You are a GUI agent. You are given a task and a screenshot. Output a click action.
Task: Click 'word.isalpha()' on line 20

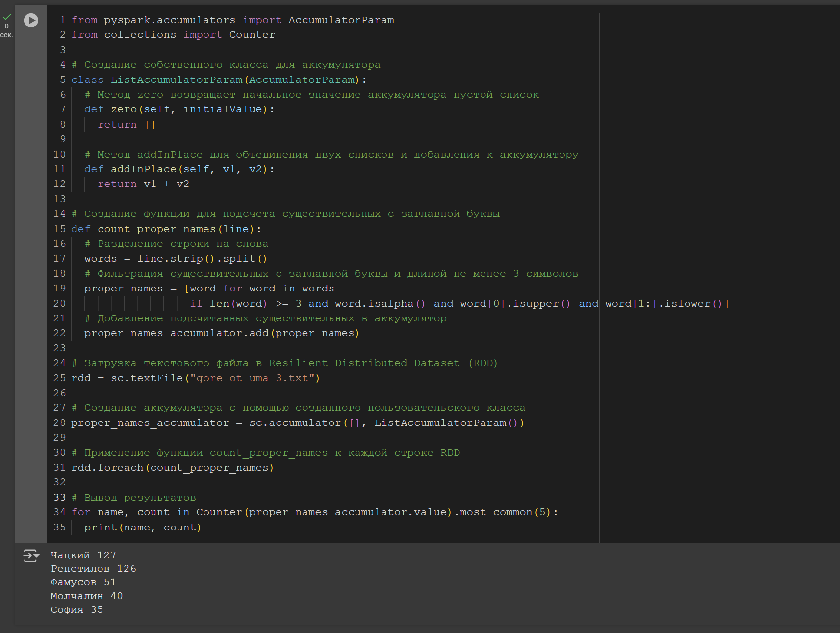click(x=380, y=304)
